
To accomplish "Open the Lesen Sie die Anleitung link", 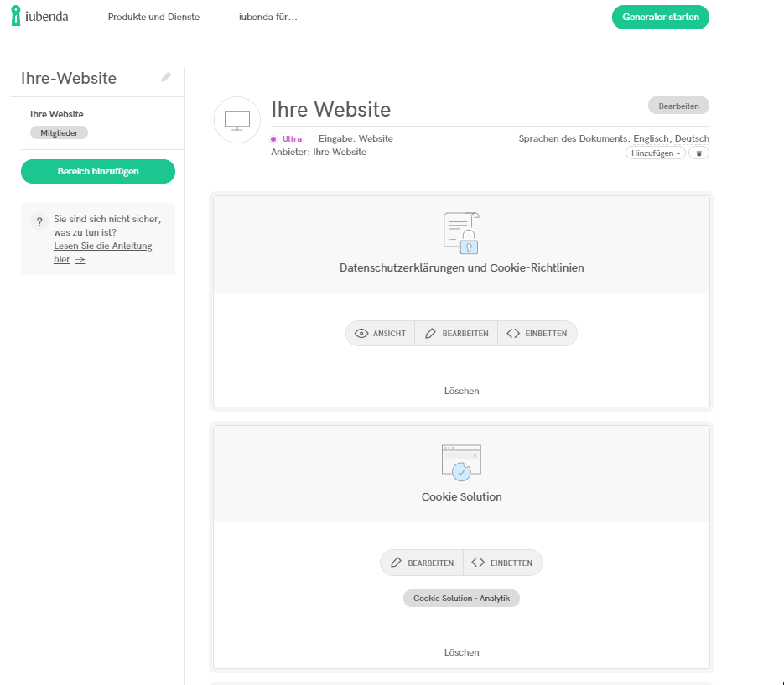I will pyautogui.click(x=102, y=246).
